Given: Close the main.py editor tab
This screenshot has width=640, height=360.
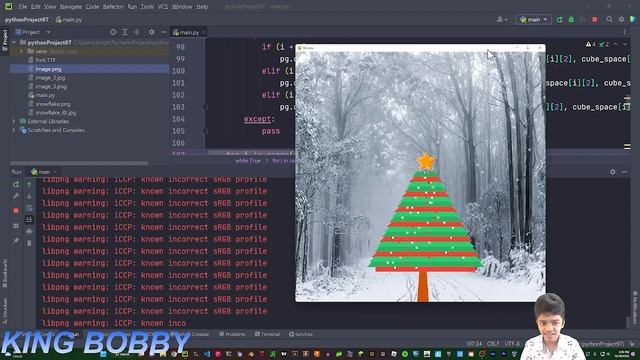Looking at the screenshot, I should pyautogui.click(x=203, y=32).
